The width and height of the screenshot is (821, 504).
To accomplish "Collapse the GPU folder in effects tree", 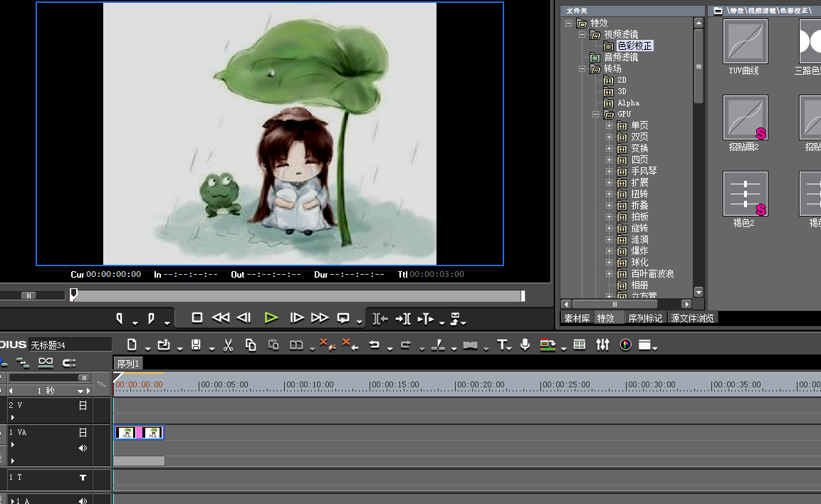I will tap(595, 115).
